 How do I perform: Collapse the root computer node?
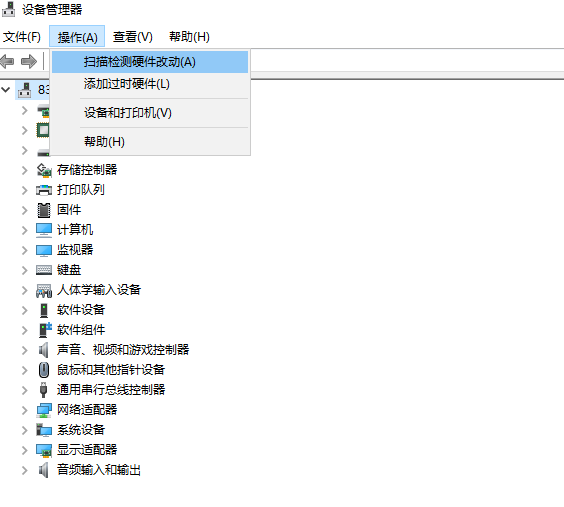[6, 90]
